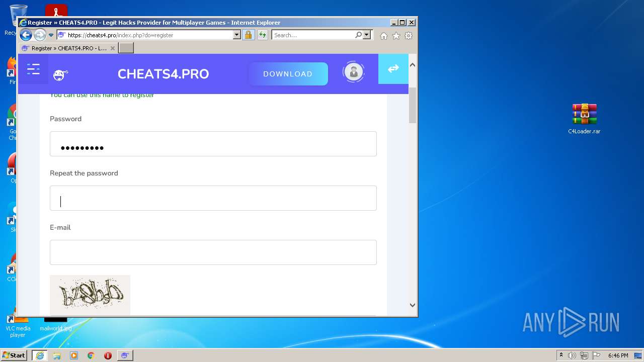The width and height of the screenshot is (644, 362).
Task: Select the VLC media player desktop icon
Action: click(18, 326)
